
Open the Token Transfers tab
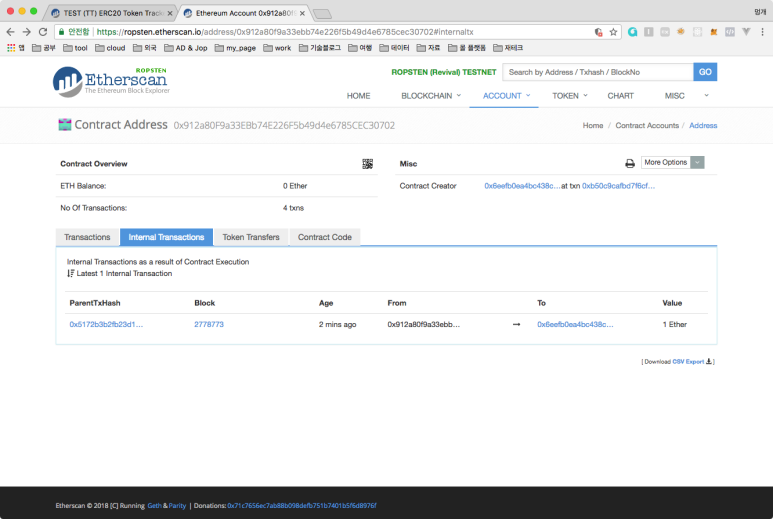coord(251,237)
